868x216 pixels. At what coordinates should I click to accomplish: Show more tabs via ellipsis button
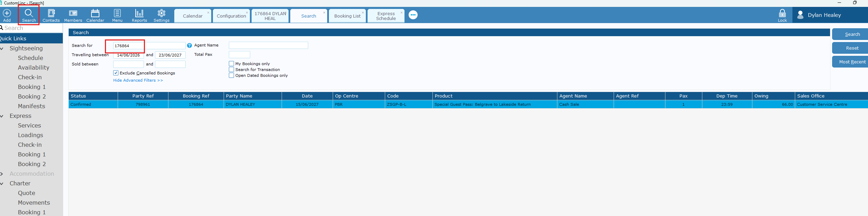(x=413, y=15)
